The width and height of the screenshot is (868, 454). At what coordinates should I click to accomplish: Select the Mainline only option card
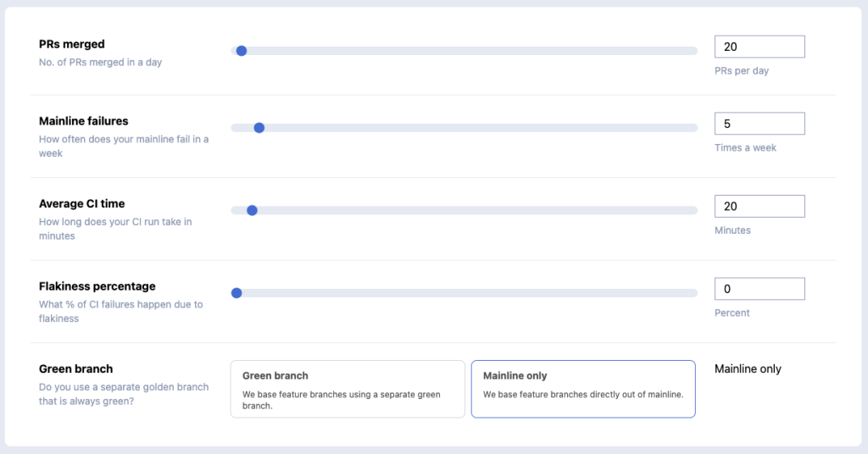(x=583, y=389)
